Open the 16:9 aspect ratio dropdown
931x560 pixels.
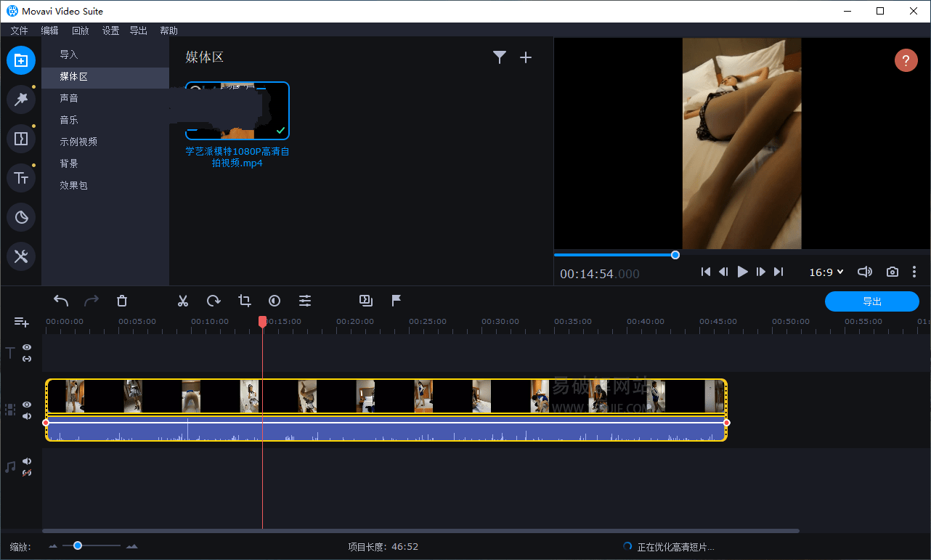click(x=826, y=272)
